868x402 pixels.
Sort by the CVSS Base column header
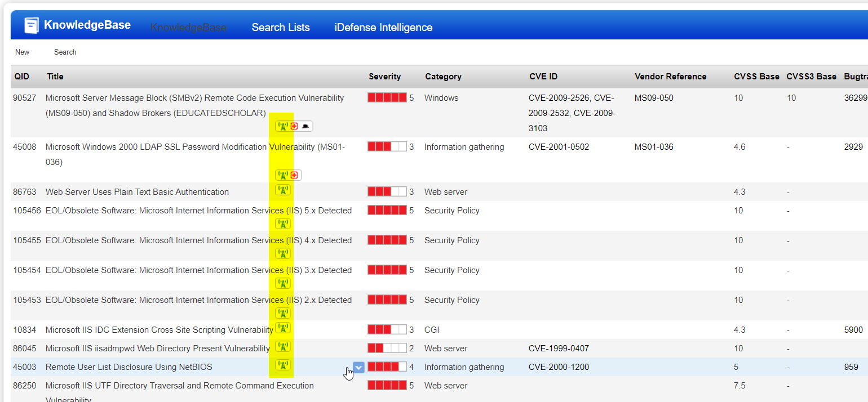click(x=756, y=77)
